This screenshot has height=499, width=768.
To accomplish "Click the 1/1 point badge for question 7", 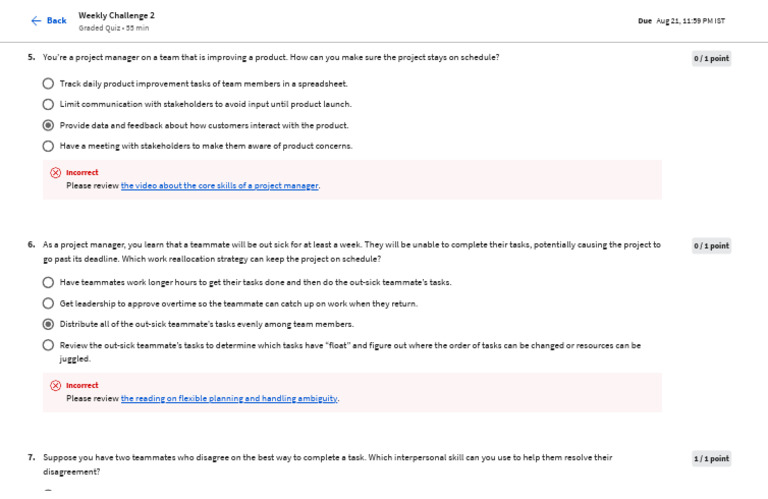I will click(x=711, y=459).
